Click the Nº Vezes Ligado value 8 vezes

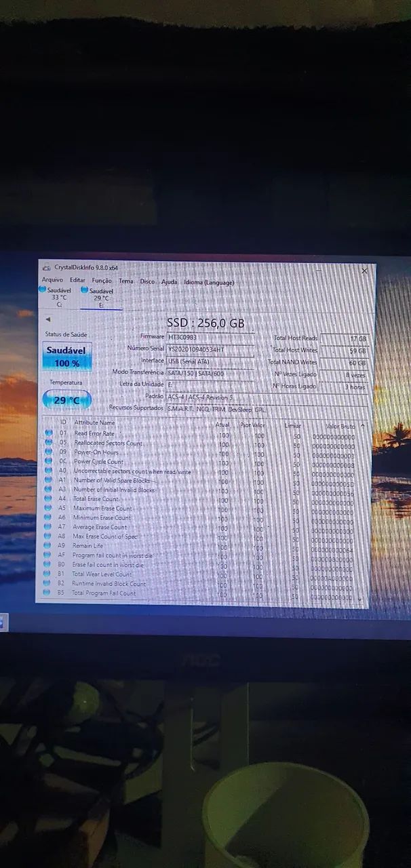[345, 374]
